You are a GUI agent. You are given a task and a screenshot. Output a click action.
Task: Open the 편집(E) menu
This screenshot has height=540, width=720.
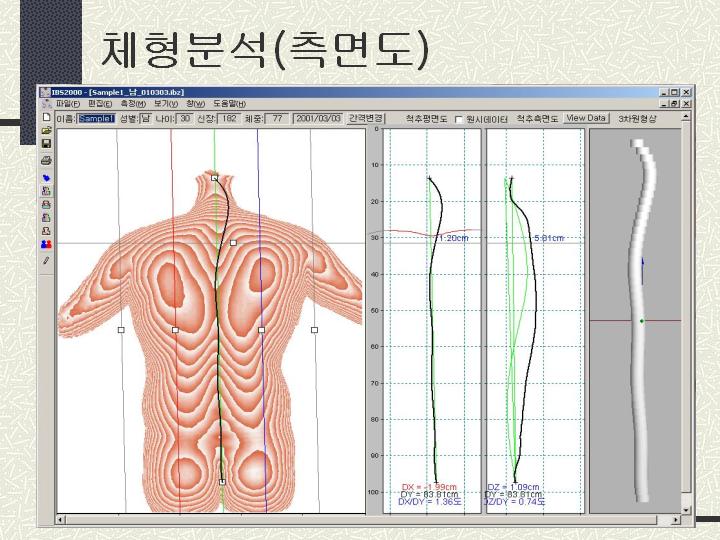point(100,104)
